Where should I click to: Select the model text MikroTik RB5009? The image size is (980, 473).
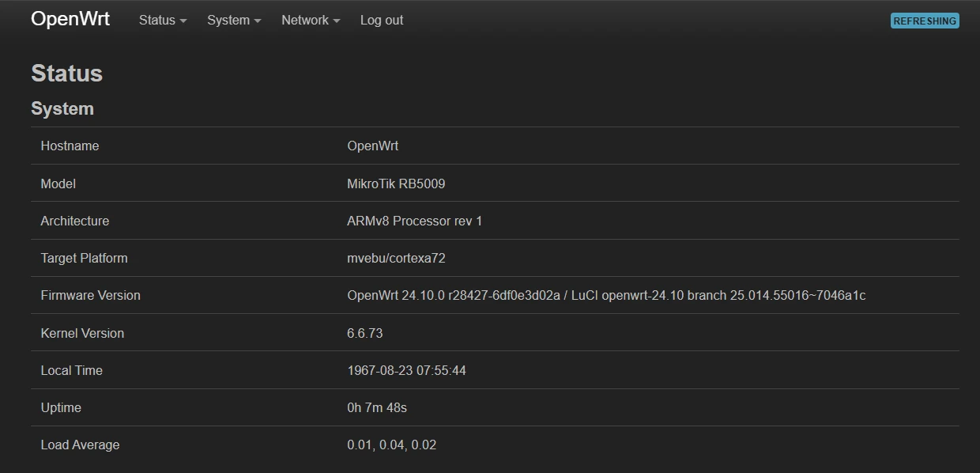coord(396,184)
